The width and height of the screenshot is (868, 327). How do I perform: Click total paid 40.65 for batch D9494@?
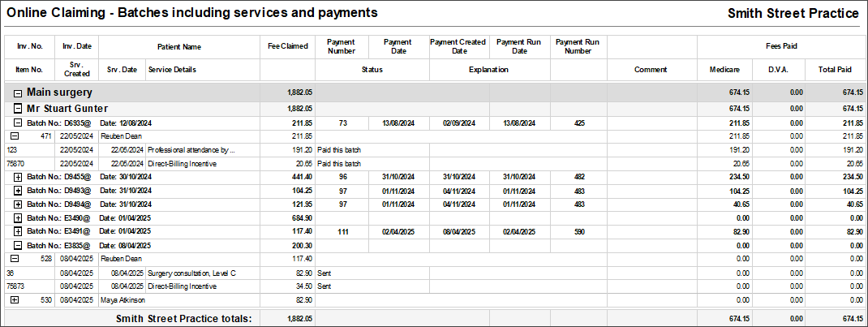(853, 204)
